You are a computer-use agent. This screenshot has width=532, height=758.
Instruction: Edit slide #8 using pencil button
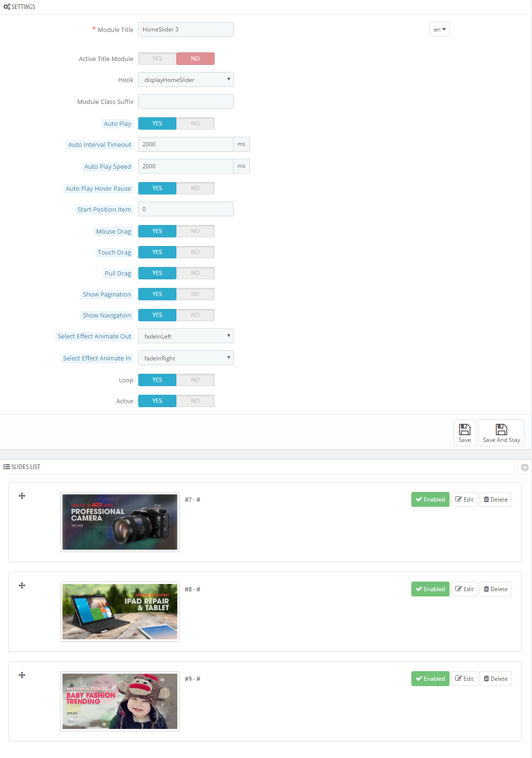pyautogui.click(x=464, y=589)
